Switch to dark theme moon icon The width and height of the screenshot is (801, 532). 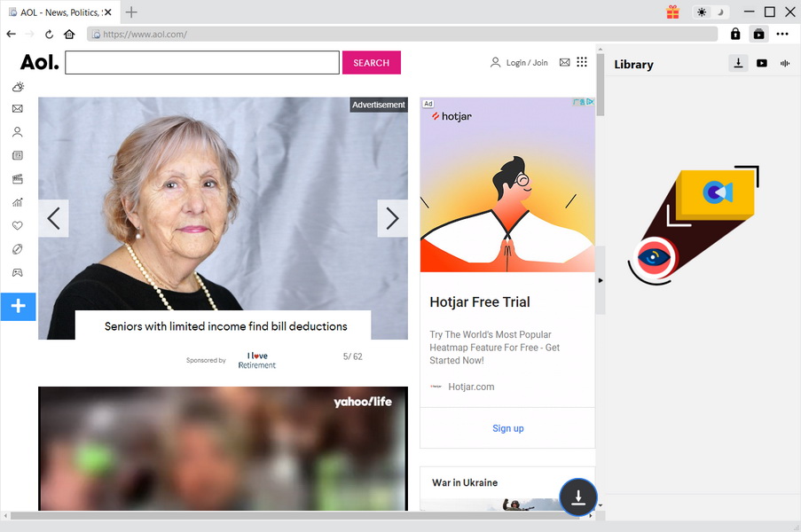pyautogui.click(x=720, y=12)
